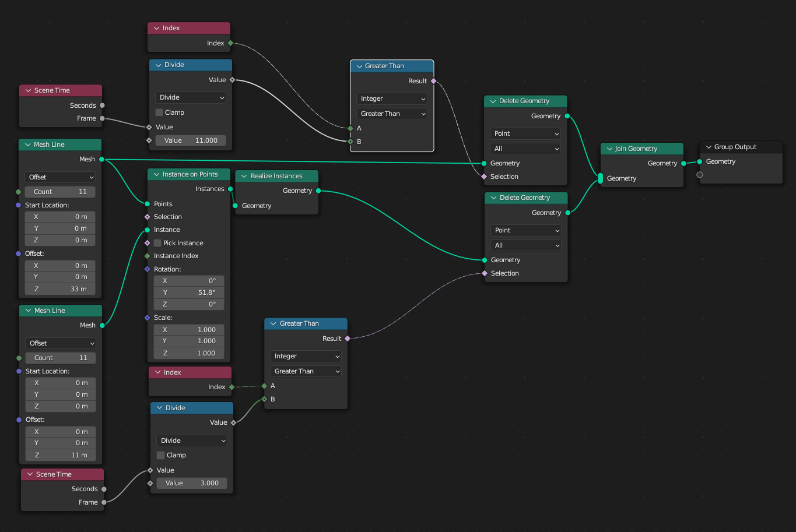Open the Integer dropdown in lower Greater Than node
This screenshot has height=532, width=796.
click(306, 356)
